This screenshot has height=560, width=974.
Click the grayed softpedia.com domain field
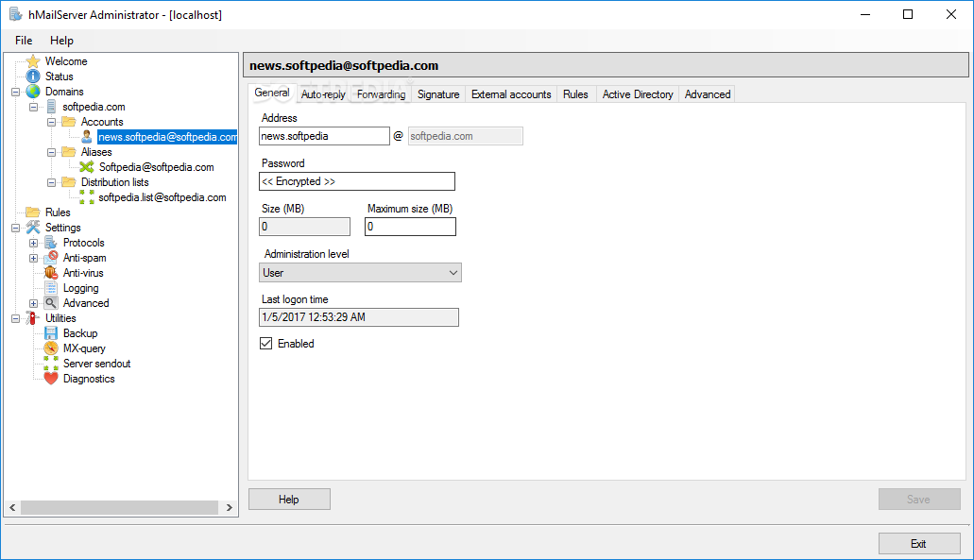(x=465, y=136)
